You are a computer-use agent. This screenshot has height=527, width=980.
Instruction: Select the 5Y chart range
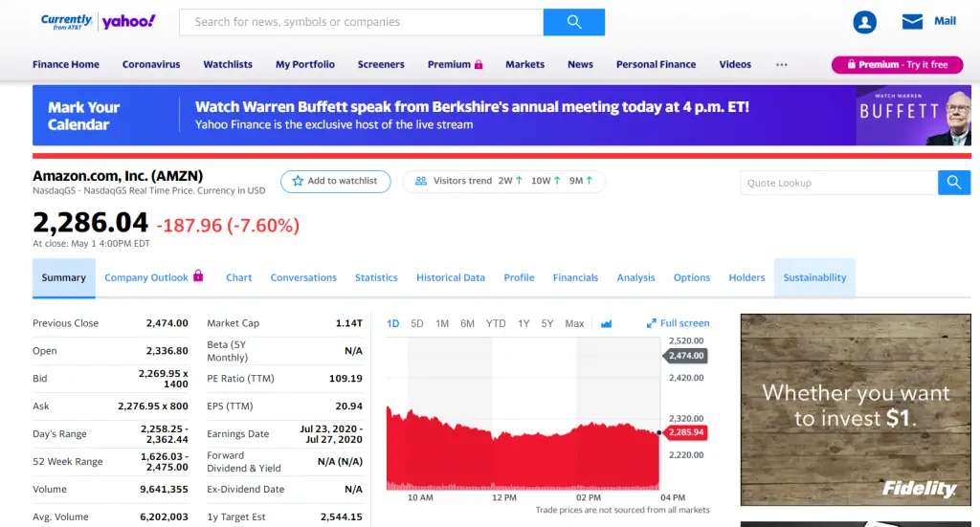[x=547, y=323]
